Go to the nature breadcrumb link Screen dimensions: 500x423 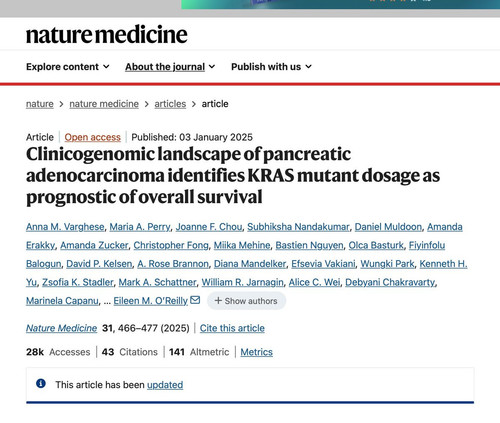40,104
